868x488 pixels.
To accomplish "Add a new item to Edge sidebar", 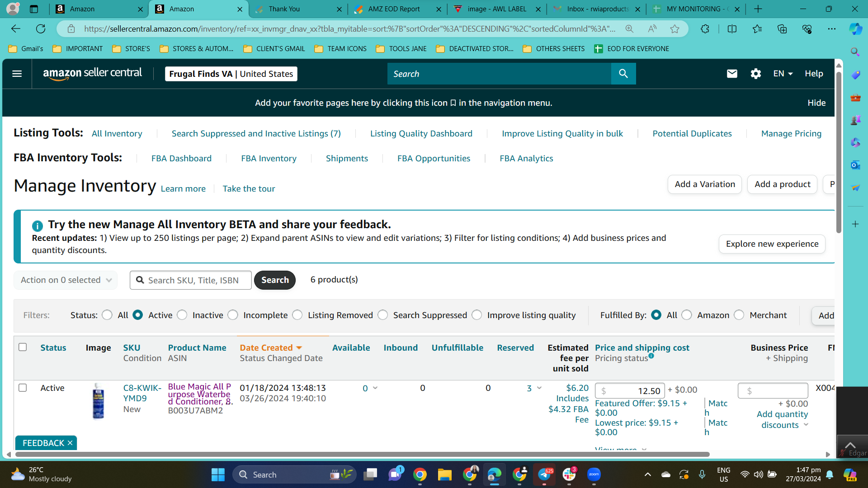I will click(x=855, y=224).
